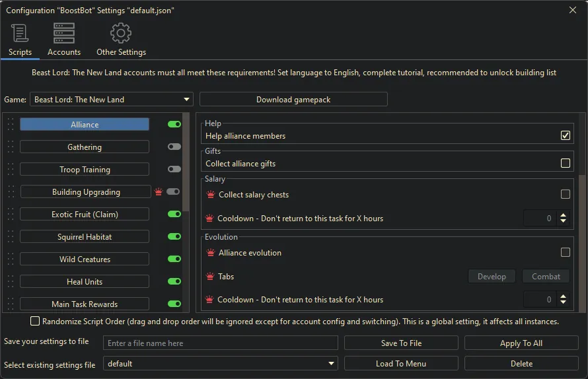The height and width of the screenshot is (379, 588).
Task: Grab the drag handle beside Troop Training
Action: (x=11, y=170)
